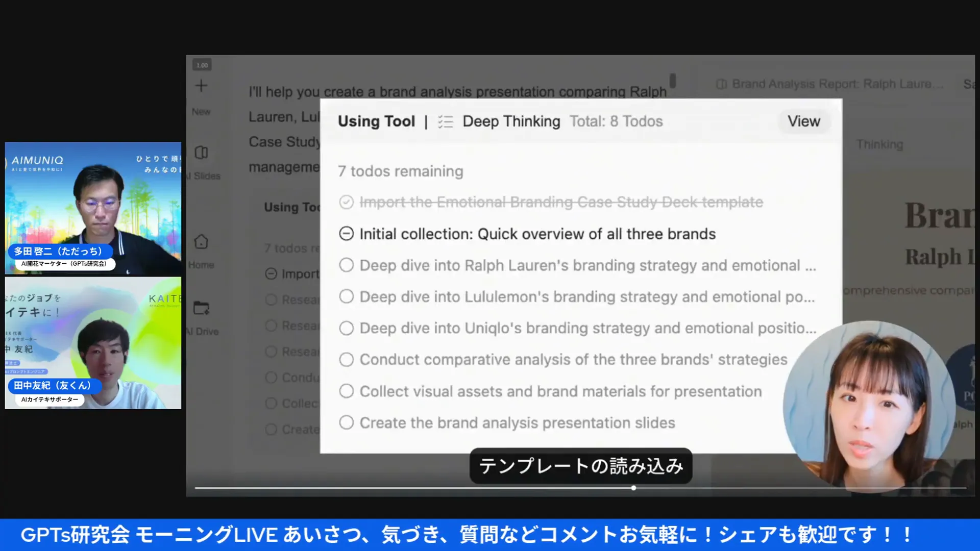
Task: Click the 田中友紀 participant video tile
Action: point(93,343)
